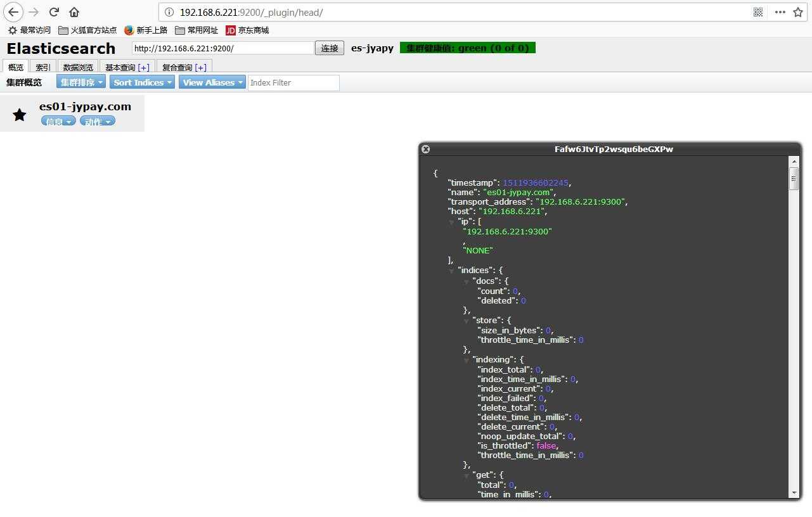Open 常用网址 bookmark folder

pos(197,30)
